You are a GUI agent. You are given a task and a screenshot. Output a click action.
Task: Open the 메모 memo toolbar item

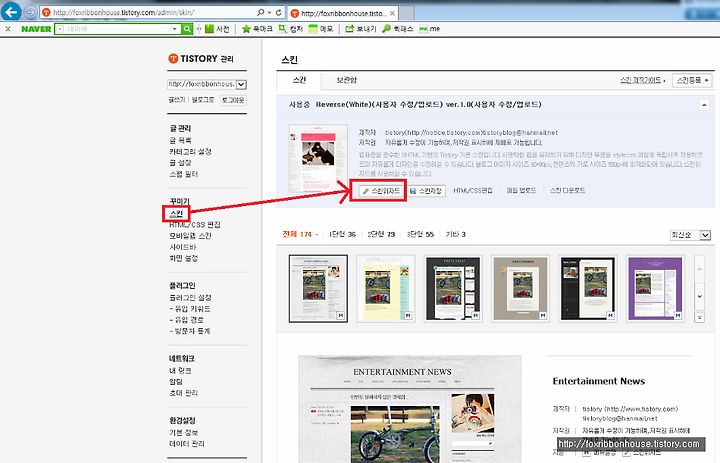click(321, 29)
